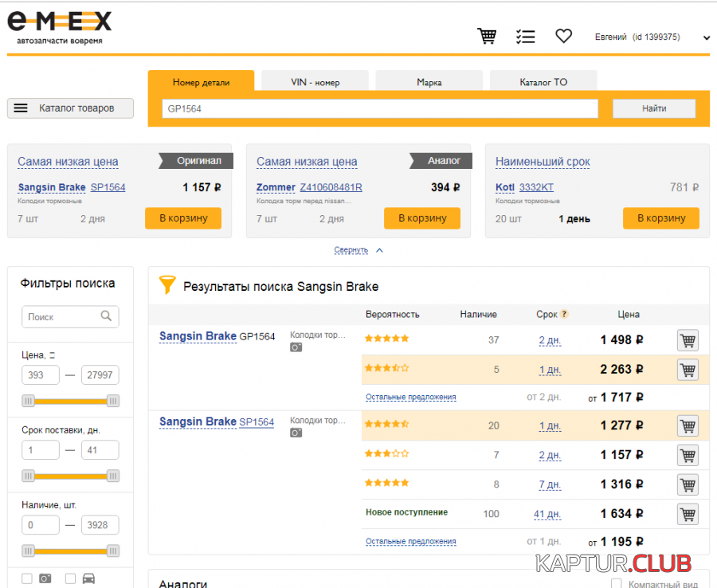Click the maximum price field showing 27997
717x588 pixels.
[x=100, y=375]
